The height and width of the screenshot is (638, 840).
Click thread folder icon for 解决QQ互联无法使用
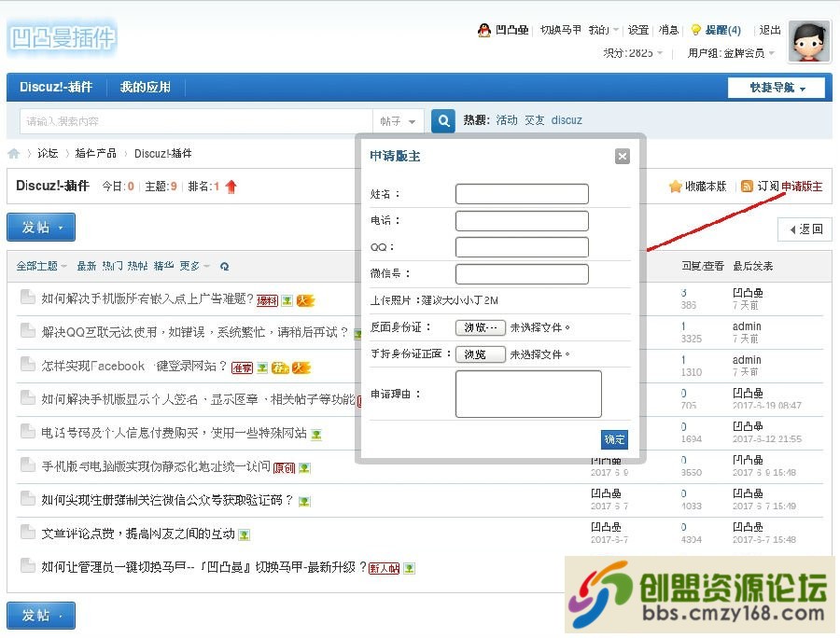click(28, 331)
